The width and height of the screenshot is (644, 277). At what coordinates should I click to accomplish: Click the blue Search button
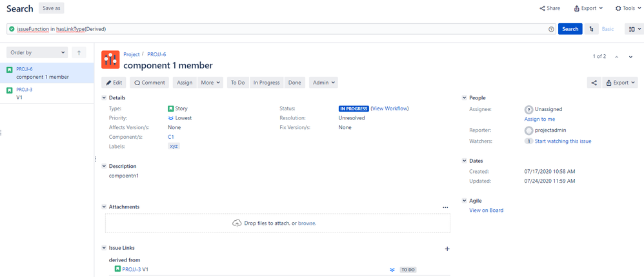pos(570,29)
